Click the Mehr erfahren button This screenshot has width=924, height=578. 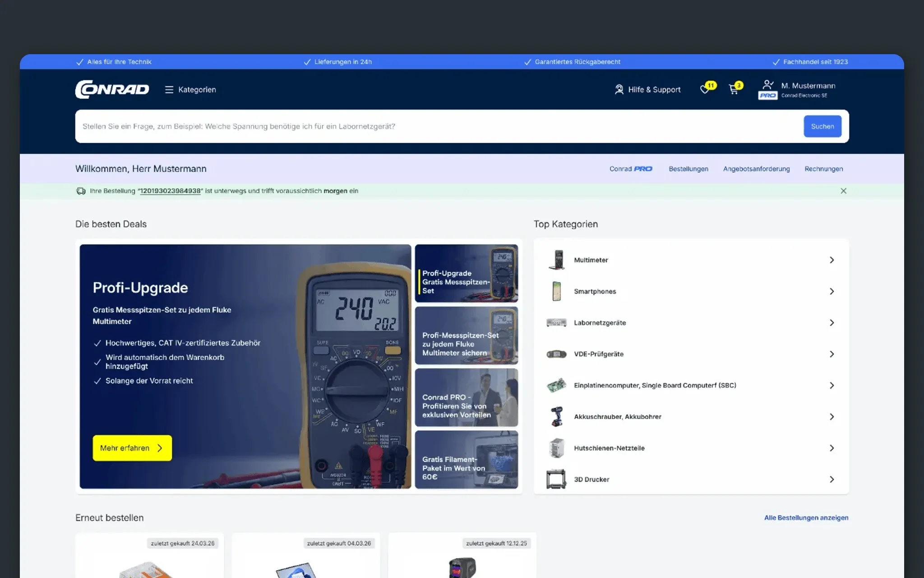tap(132, 448)
